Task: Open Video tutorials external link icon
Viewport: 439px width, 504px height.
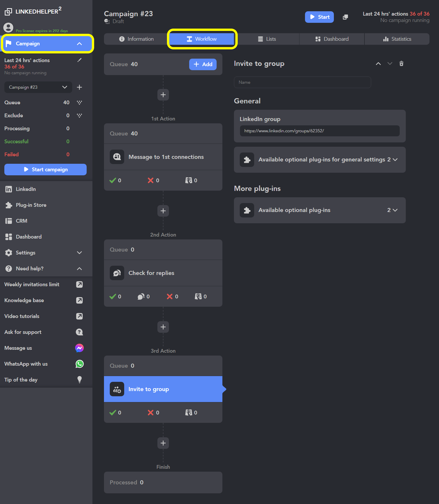Action: (x=79, y=316)
